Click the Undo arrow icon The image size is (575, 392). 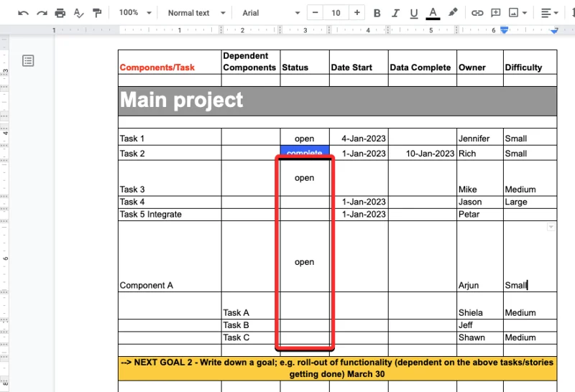point(24,13)
